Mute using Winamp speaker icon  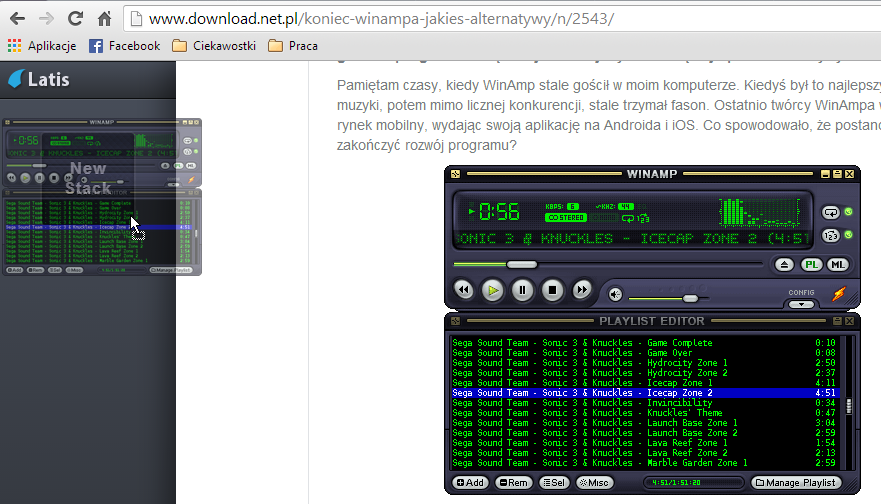point(615,294)
